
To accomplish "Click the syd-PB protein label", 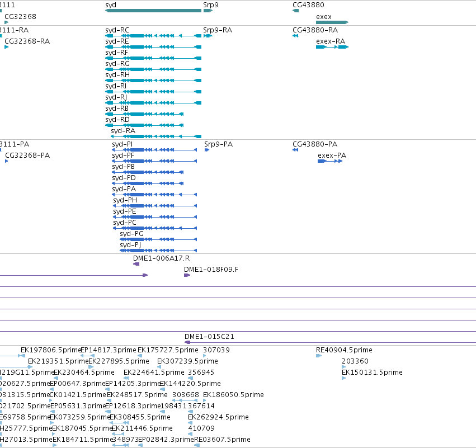I will click(123, 167).
